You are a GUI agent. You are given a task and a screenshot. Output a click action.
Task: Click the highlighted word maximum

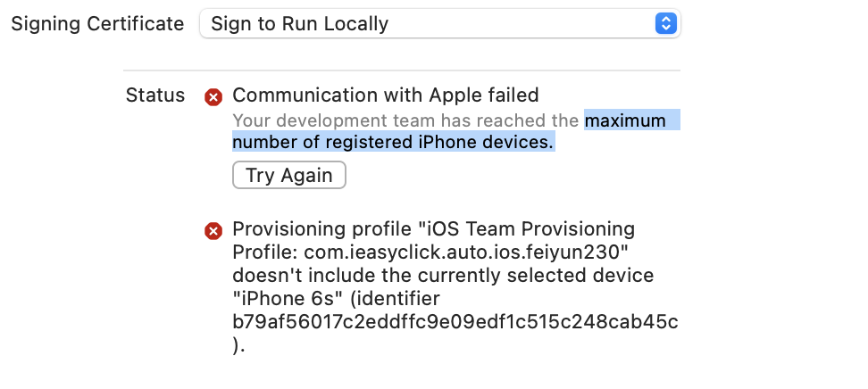click(625, 120)
